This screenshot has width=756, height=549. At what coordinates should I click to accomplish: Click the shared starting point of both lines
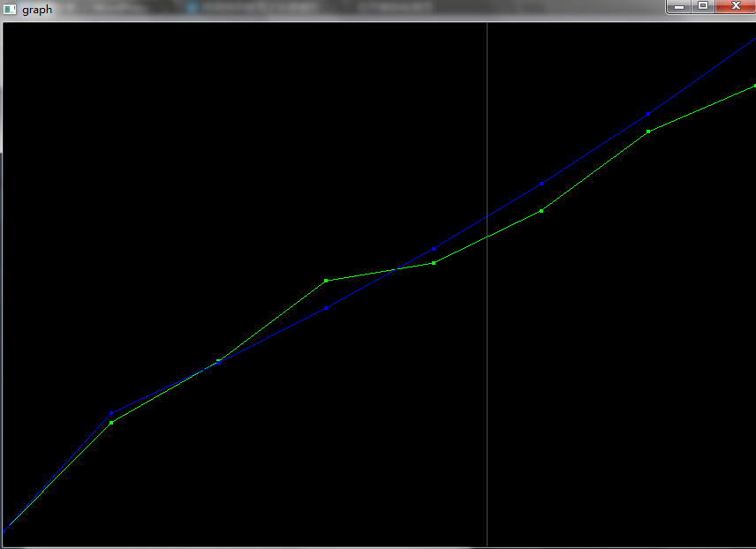coord(4,530)
